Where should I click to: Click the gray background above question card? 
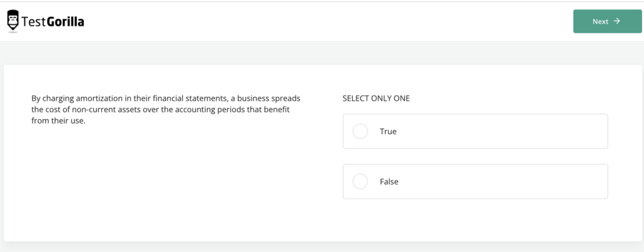[x=314, y=53]
